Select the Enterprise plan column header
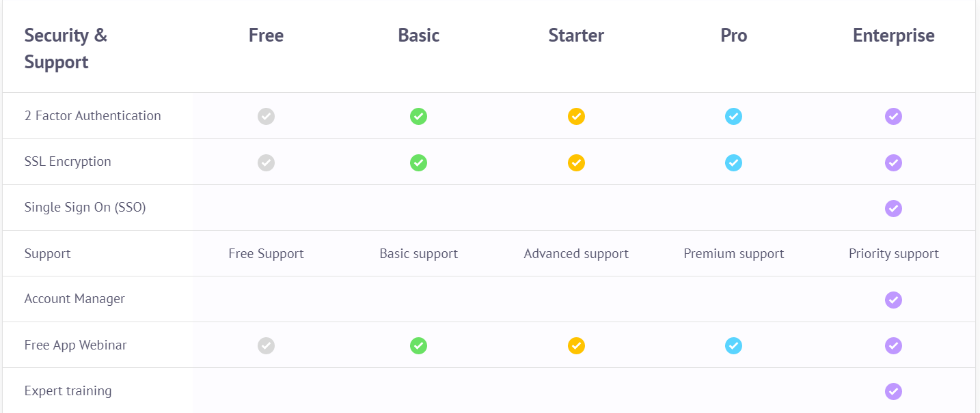The width and height of the screenshot is (980, 413). click(893, 35)
